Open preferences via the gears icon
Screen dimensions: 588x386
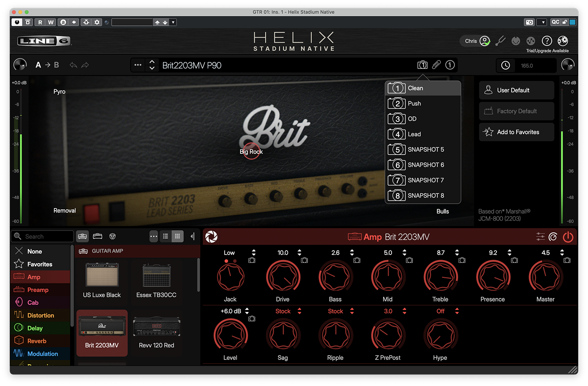[x=563, y=41]
